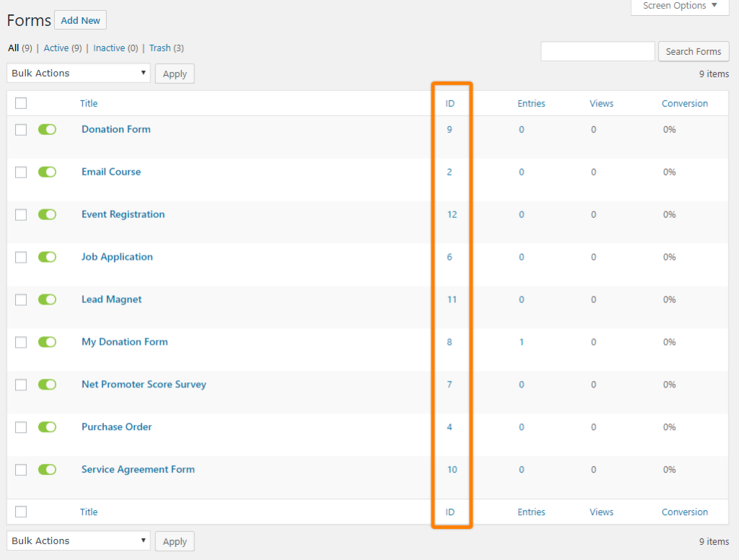Image resolution: width=739 pixels, height=560 pixels.
Task: Switch off the Event Registration form
Action: coord(47,214)
